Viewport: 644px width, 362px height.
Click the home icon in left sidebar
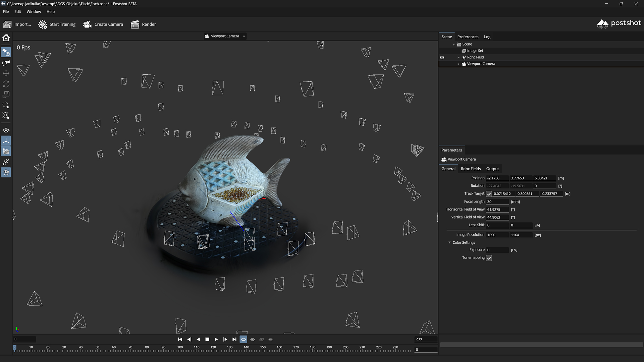click(6, 38)
